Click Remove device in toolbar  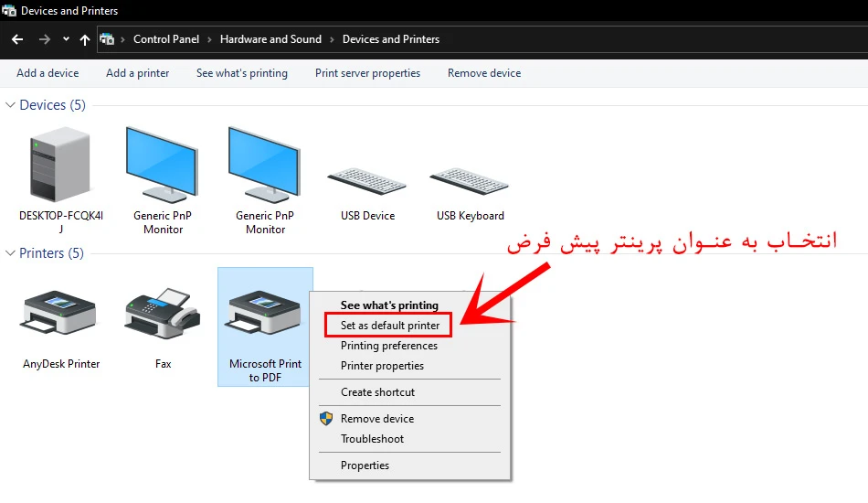click(x=484, y=73)
